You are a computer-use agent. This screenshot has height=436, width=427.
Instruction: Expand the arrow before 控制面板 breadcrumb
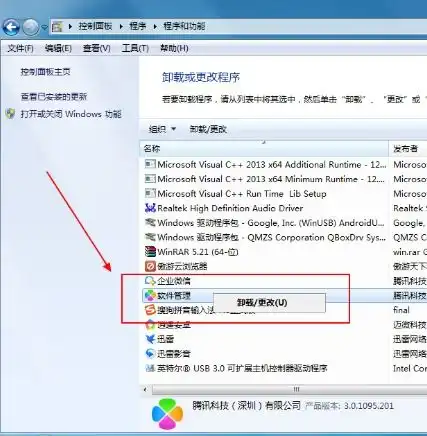click(70, 26)
